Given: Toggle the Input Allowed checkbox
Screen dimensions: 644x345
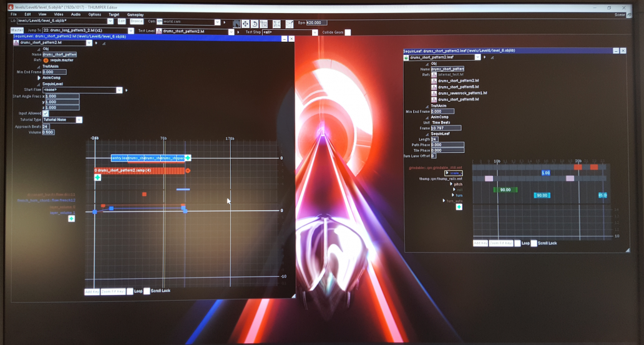Looking at the screenshot, I should click(x=46, y=114).
